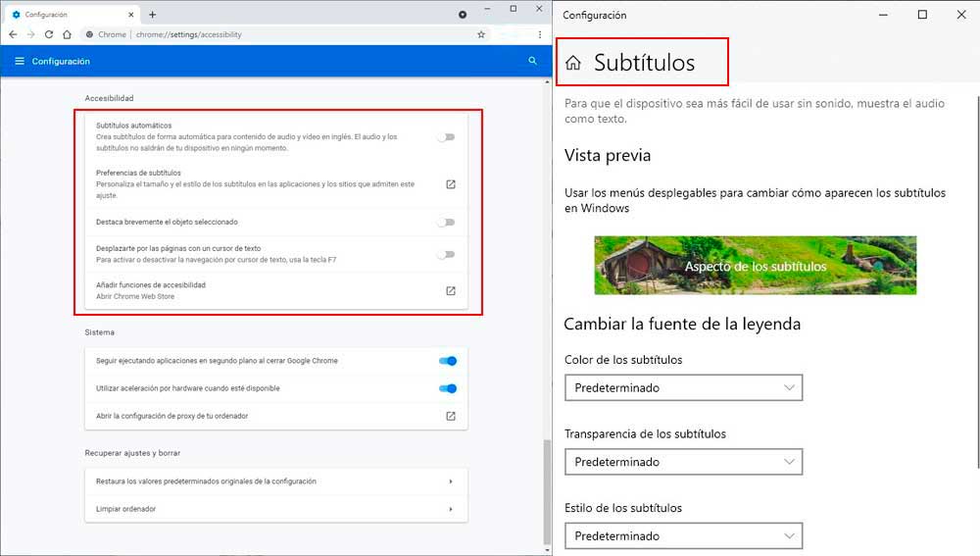Click the gear favicon on the Configuración tab

pos(17,15)
